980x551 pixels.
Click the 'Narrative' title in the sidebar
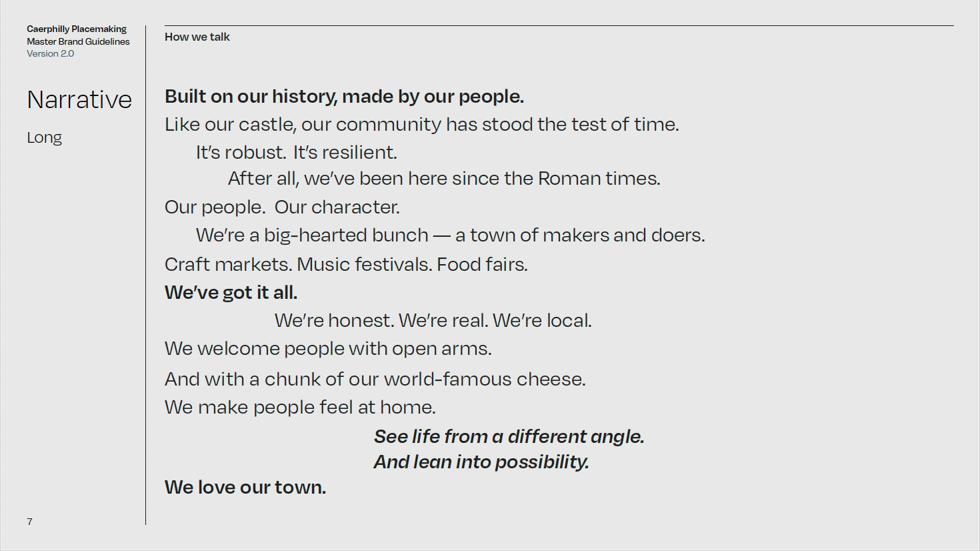click(x=79, y=99)
